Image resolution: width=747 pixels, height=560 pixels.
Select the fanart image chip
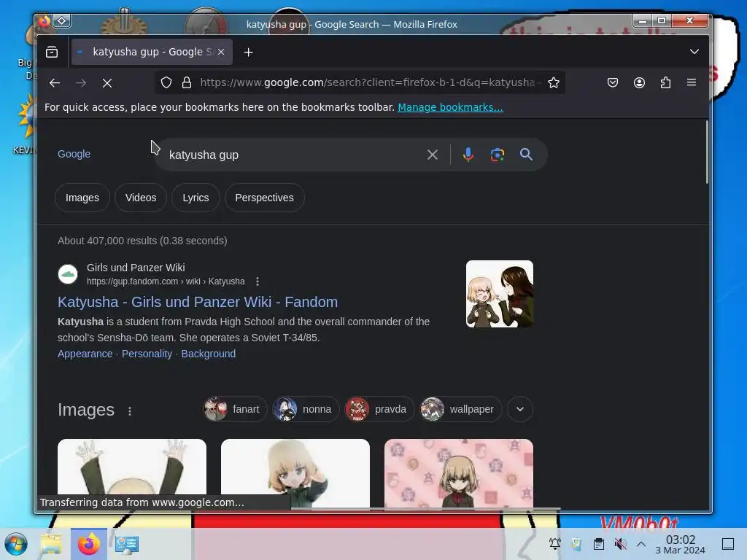pyautogui.click(x=235, y=409)
